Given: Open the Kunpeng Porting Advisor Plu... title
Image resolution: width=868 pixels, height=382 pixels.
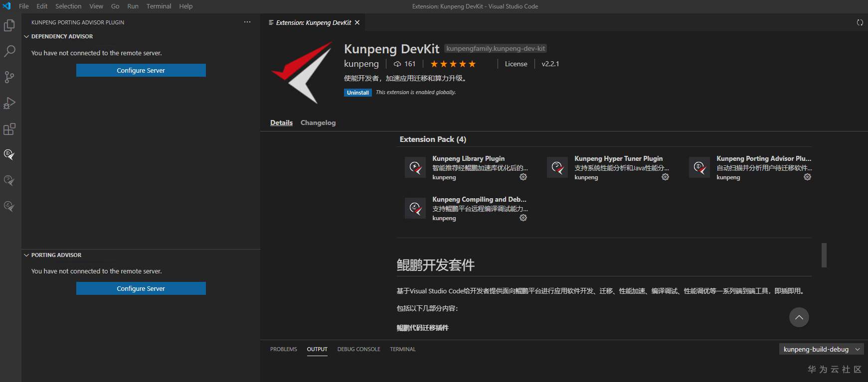Looking at the screenshot, I should (x=764, y=158).
